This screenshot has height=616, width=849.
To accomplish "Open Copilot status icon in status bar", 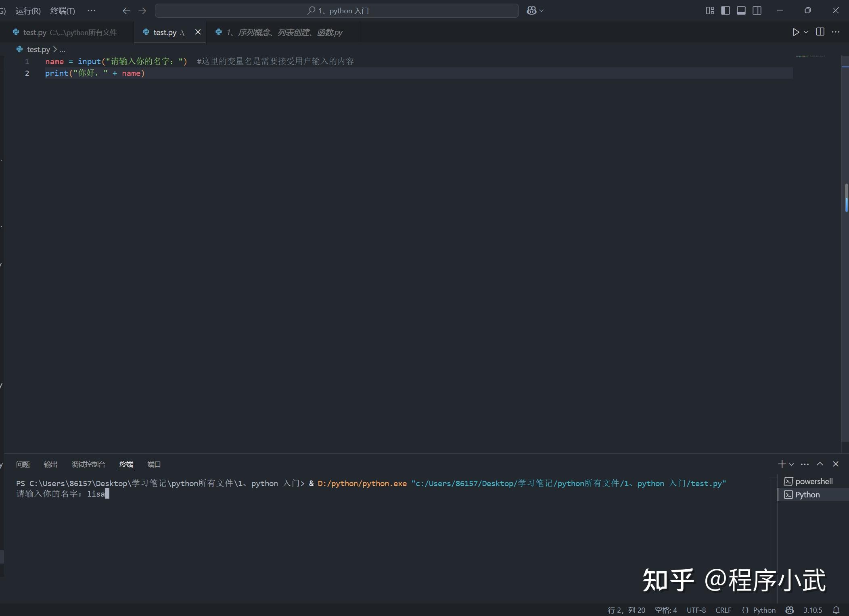I will coord(790,610).
